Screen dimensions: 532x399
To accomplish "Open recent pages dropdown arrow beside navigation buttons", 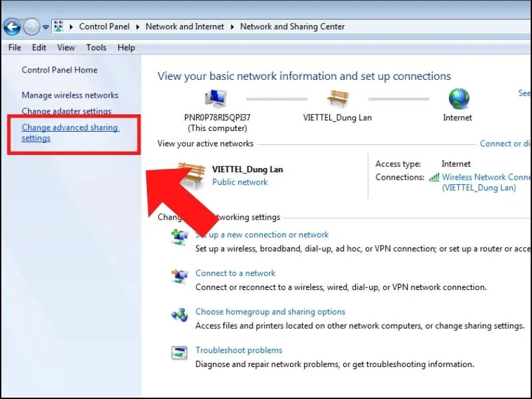I will 46,27.
